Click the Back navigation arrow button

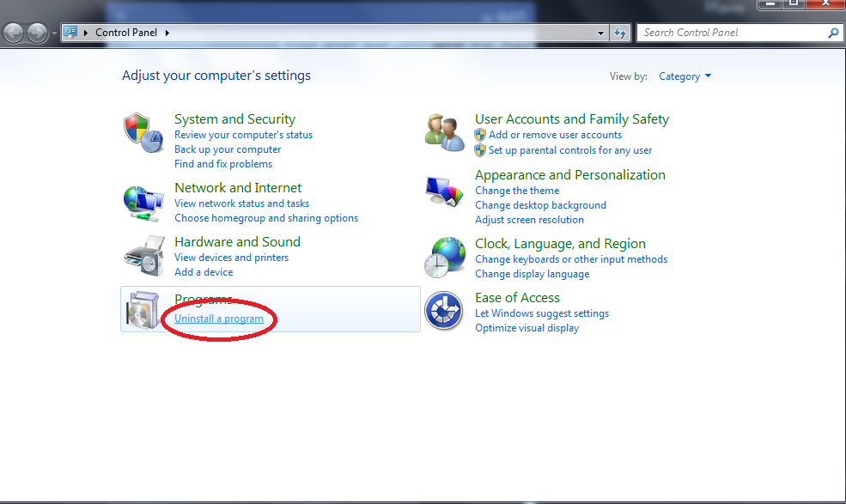coord(14,33)
